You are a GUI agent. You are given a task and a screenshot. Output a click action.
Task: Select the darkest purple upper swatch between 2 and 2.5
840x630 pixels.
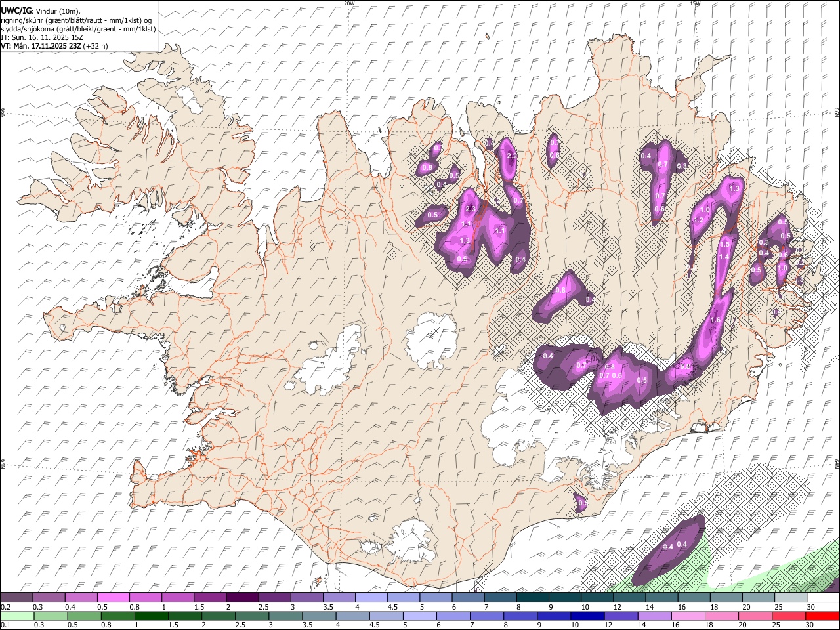(242, 598)
